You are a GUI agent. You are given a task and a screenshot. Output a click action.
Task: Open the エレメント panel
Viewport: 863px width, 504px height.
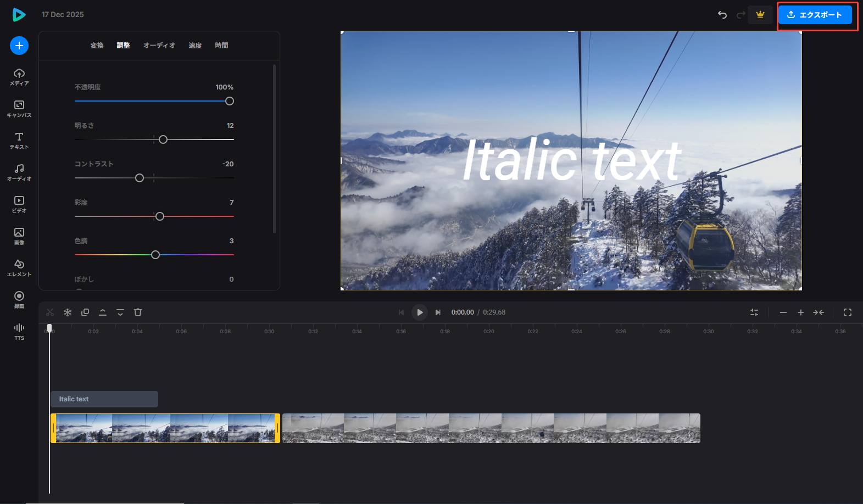click(x=19, y=268)
